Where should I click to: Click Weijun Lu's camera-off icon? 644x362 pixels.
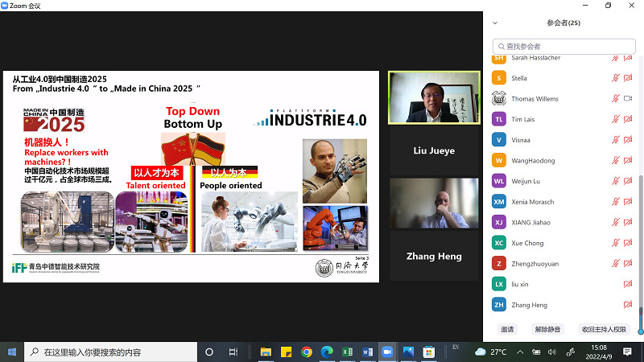click(x=628, y=181)
